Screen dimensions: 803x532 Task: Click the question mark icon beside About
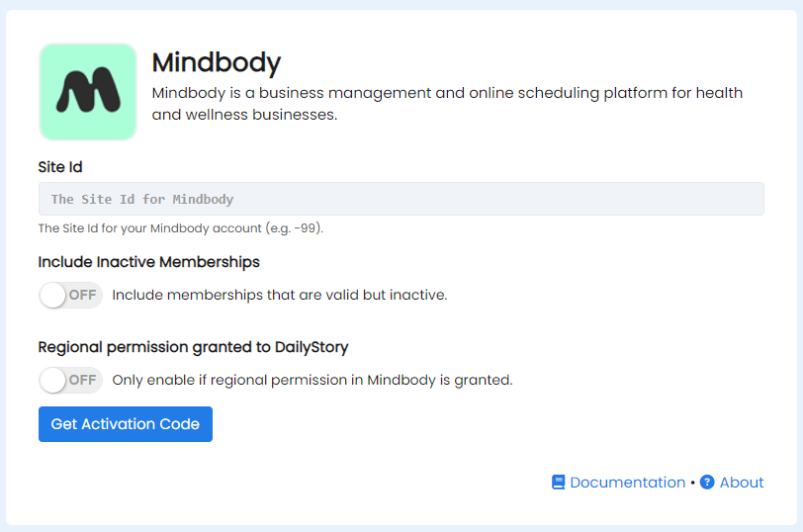click(707, 483)
